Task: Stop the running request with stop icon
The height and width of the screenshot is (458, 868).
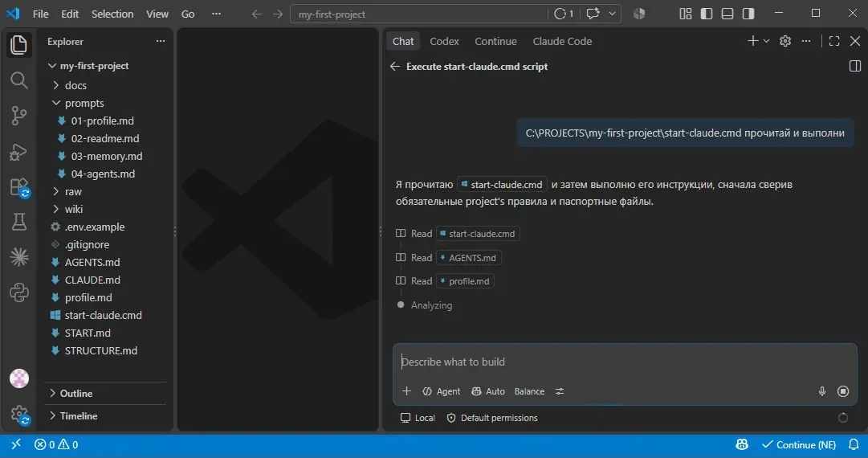Action: (x=843, y=391)
